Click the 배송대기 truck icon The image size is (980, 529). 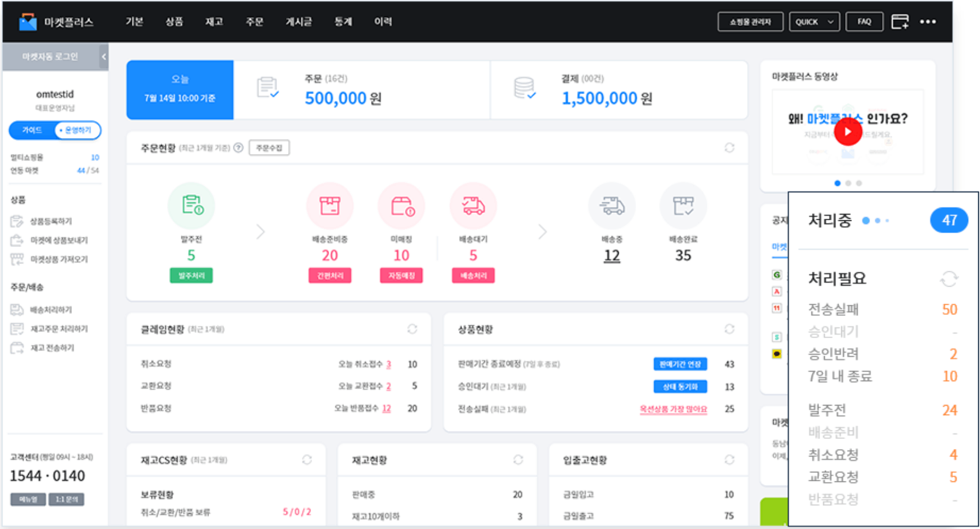[473, 205]
